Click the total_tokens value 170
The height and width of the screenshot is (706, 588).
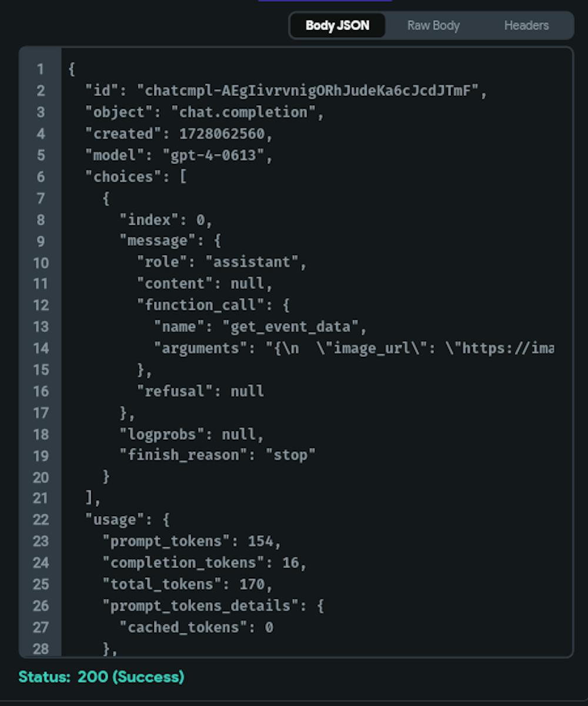pyautogui.click(x=252, y=584)
